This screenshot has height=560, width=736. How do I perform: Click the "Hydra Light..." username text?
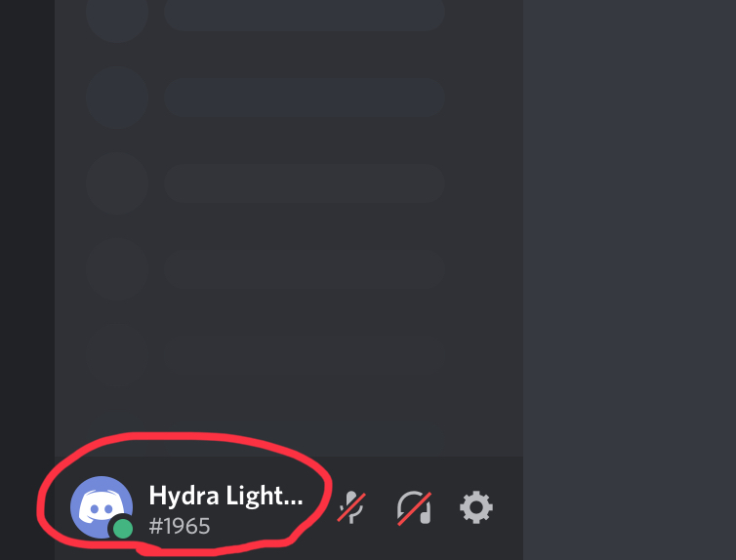(225, 496)
